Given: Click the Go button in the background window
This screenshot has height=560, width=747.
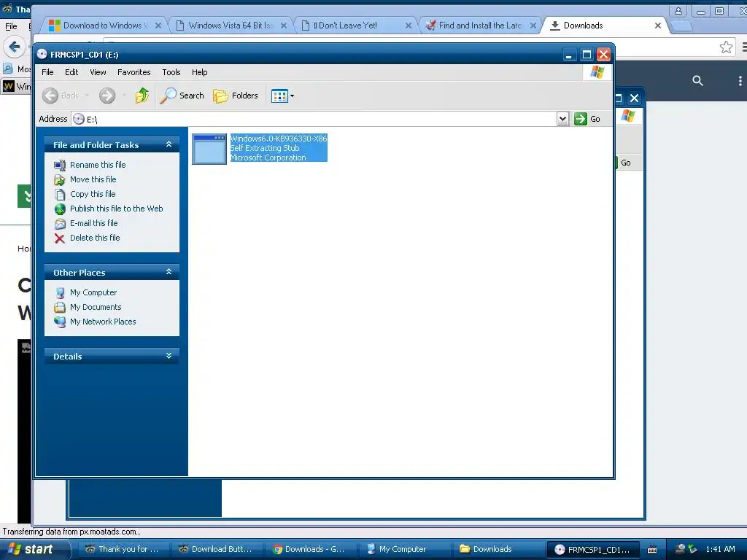Looking at the screenshot, I should coord(625,163).
